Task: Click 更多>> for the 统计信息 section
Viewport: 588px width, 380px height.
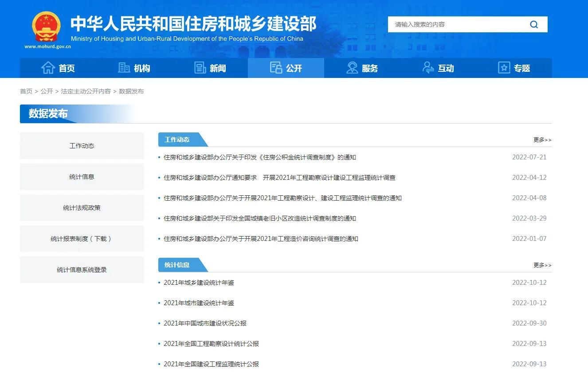Action: tap(542, 265)
